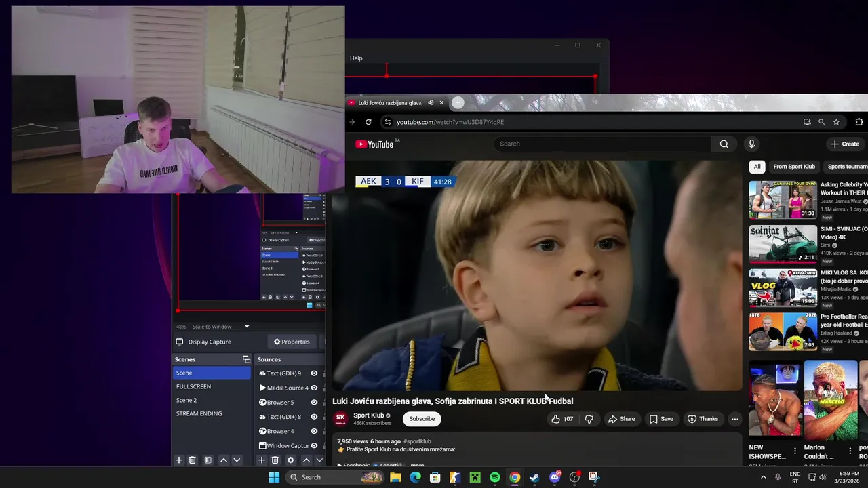Mute the tab audio speaker icon
Image resolution: width=868 pixels, height=488 pixels.
pos(431,103)
